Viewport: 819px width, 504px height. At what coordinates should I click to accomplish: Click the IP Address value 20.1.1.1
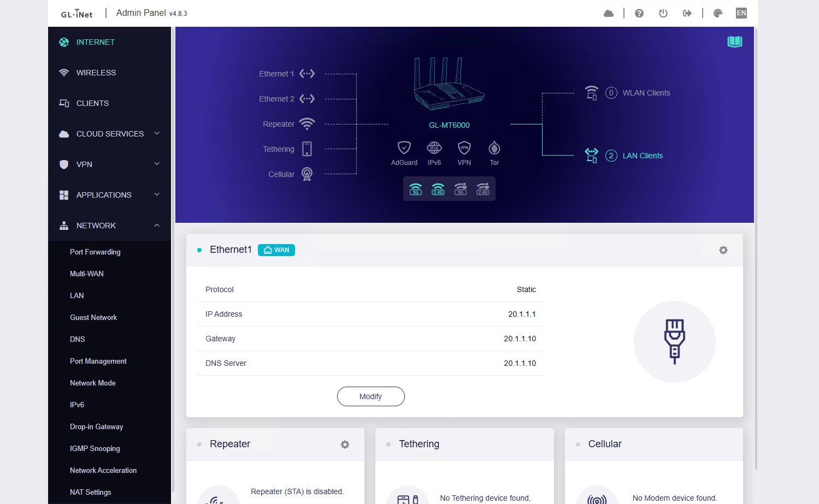(522, 314)
